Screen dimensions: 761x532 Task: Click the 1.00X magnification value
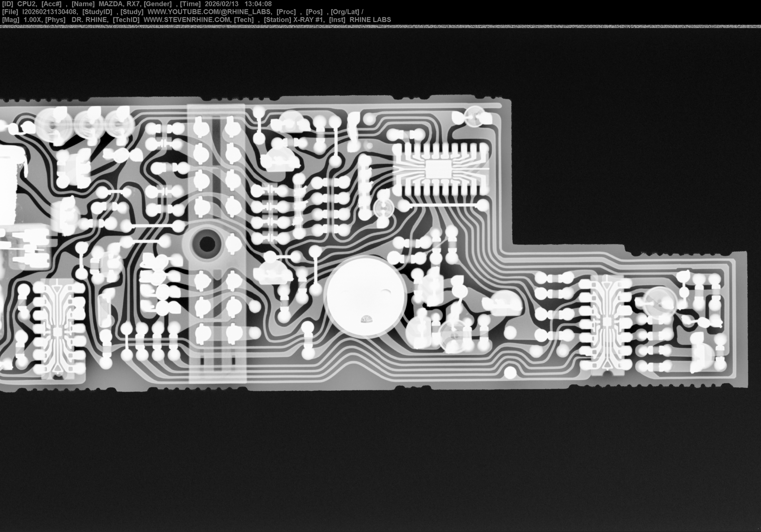[32, 20]
